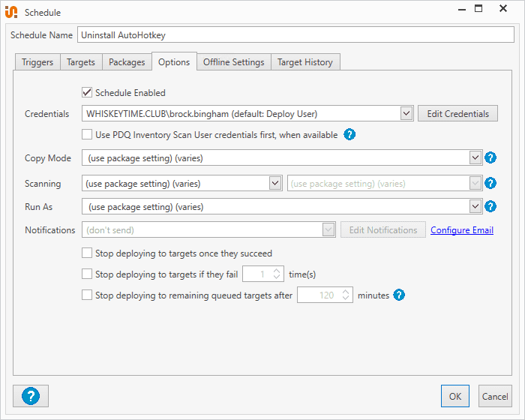Minimize the Schedule window
Image resolution: width=525 pixels, height=420 pixels.
[462, 10]
